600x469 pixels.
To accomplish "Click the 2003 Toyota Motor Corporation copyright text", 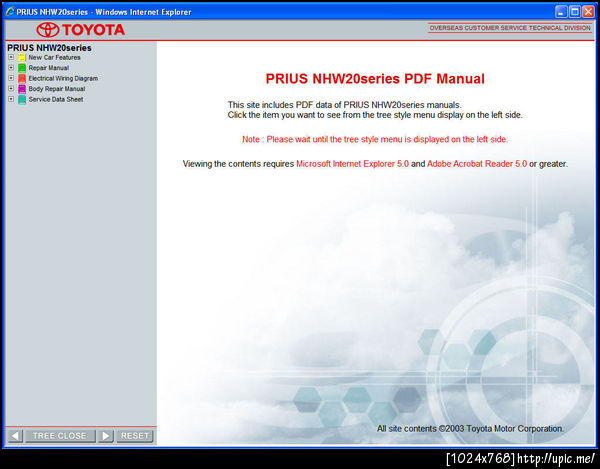I will (x=470, y=428).
